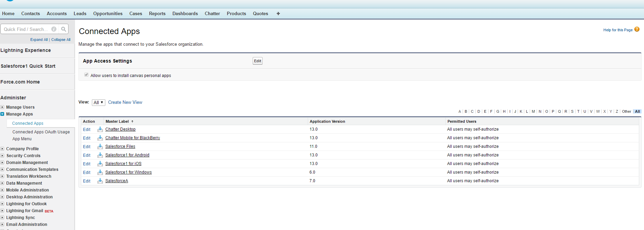Open the View dropdown set to All
Screen dimensions: 644x230
(98, 102)
